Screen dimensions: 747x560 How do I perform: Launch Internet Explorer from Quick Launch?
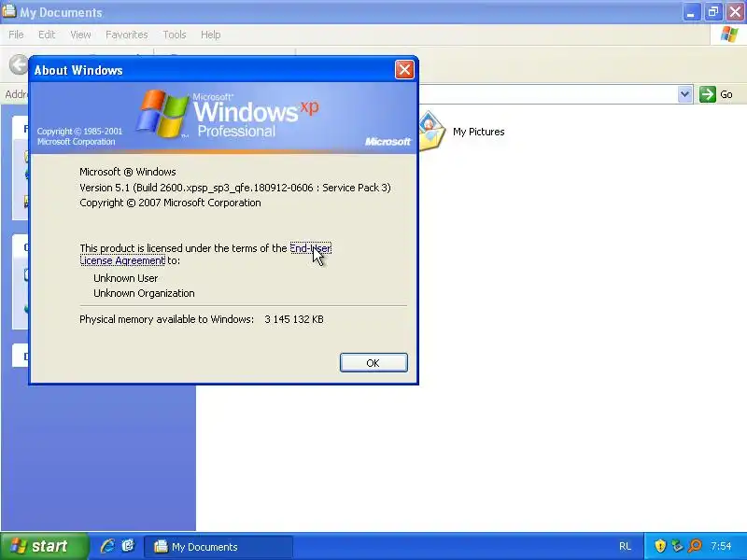coord(107,546)
